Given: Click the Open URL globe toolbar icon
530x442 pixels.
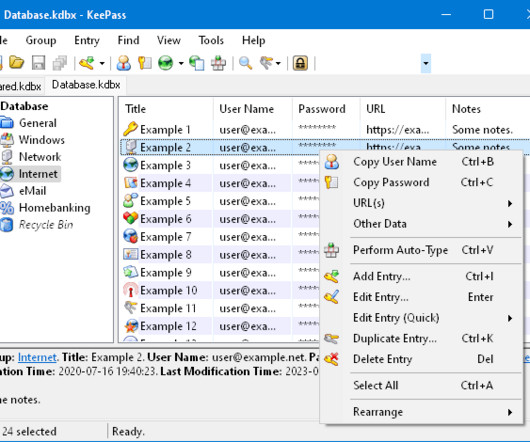Looking at the screenshot, I should [166, 63].
